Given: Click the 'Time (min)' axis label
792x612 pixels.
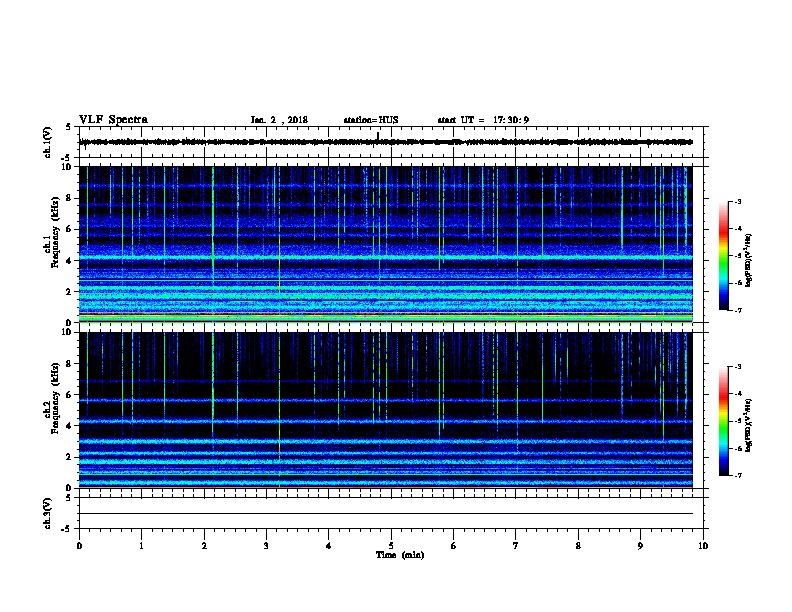Looking at the screenshot, I should click(x=400, y=555).
